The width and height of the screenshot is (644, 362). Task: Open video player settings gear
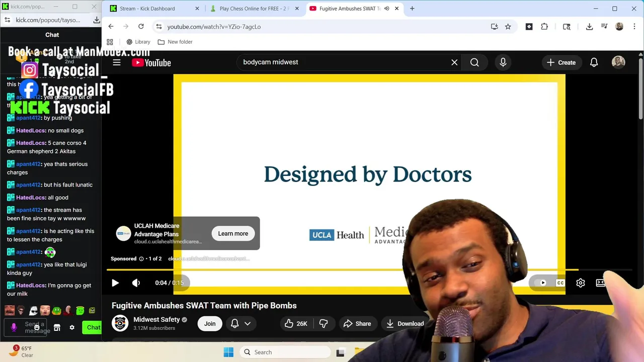click(580, 283)
